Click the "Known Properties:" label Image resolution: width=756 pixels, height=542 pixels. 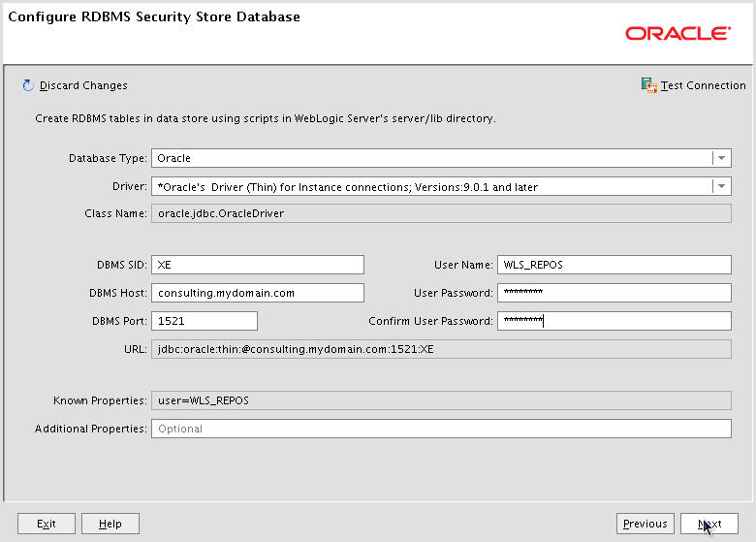point(100,400)
